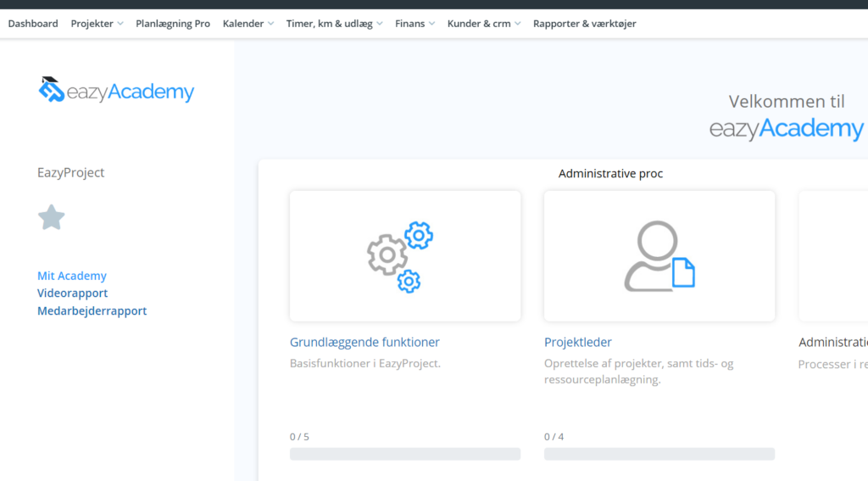The image size is (868, 481).
Task: Open the Finans menu
Action: [x=409, y=23]
